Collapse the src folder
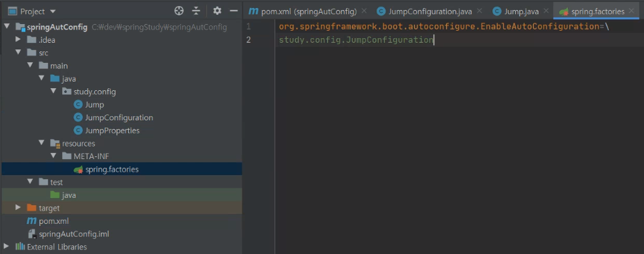The width and height of the screenshot is (644, 254). point(18,53)
